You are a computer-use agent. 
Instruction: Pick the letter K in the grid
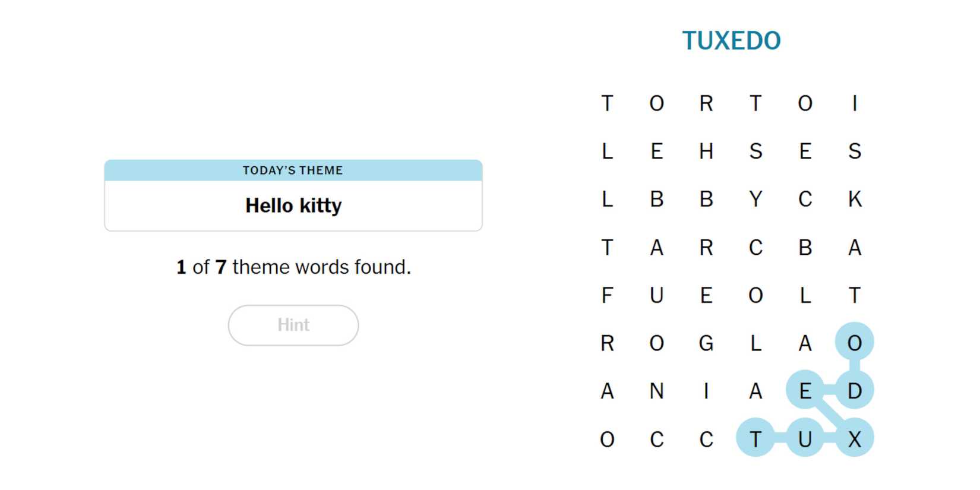854,200
